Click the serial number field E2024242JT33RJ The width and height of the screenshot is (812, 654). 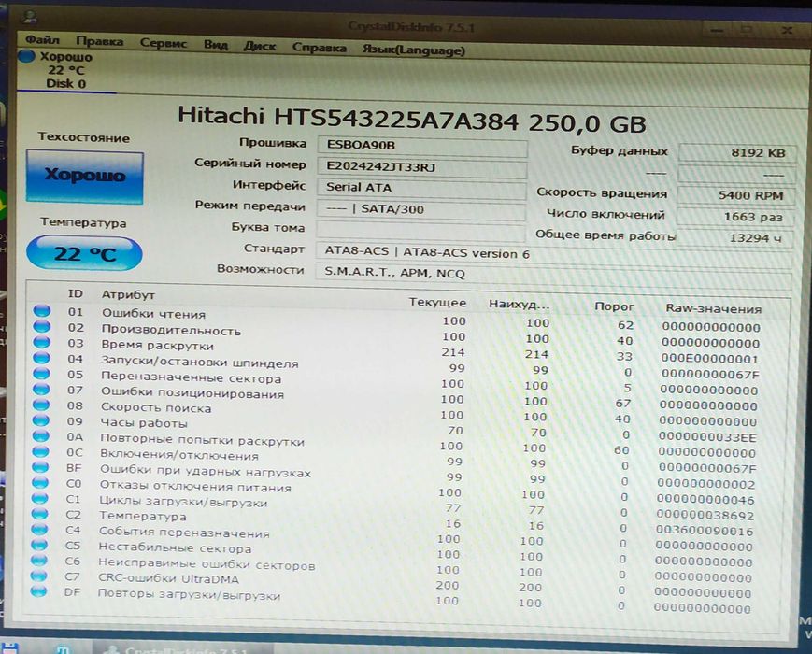point(422,167)
